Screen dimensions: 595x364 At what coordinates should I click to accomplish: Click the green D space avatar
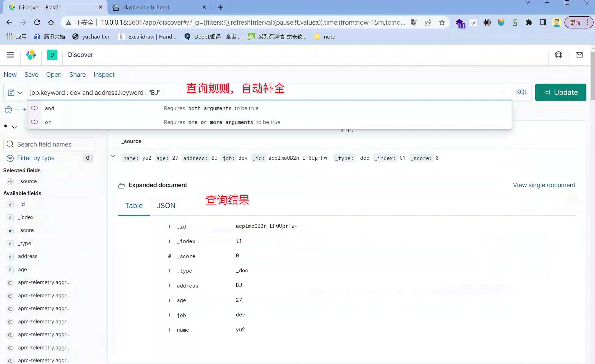click(52, 55)
